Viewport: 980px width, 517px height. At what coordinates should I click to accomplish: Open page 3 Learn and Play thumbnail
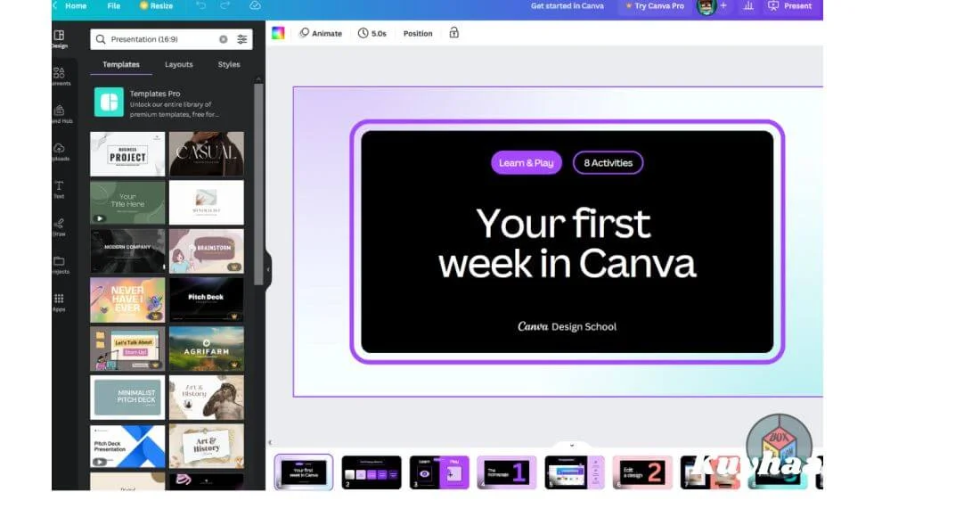(x=438, y=472)
